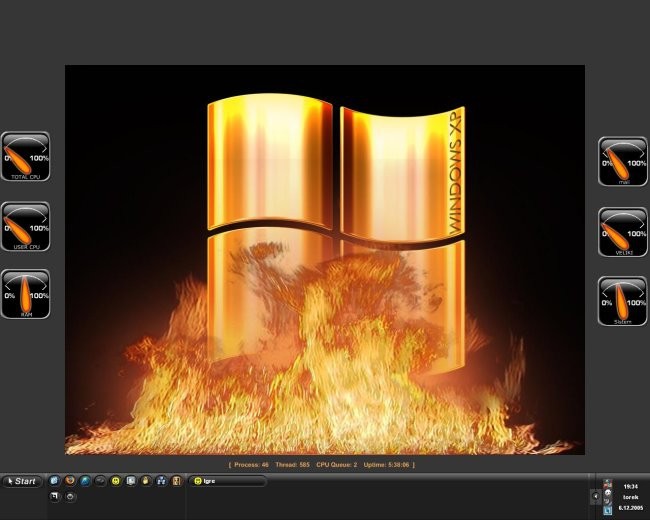Click the first blue quick launch icon beside Start
The width and height of the screenshot is (650, 520).
click(x=54, y=481)
